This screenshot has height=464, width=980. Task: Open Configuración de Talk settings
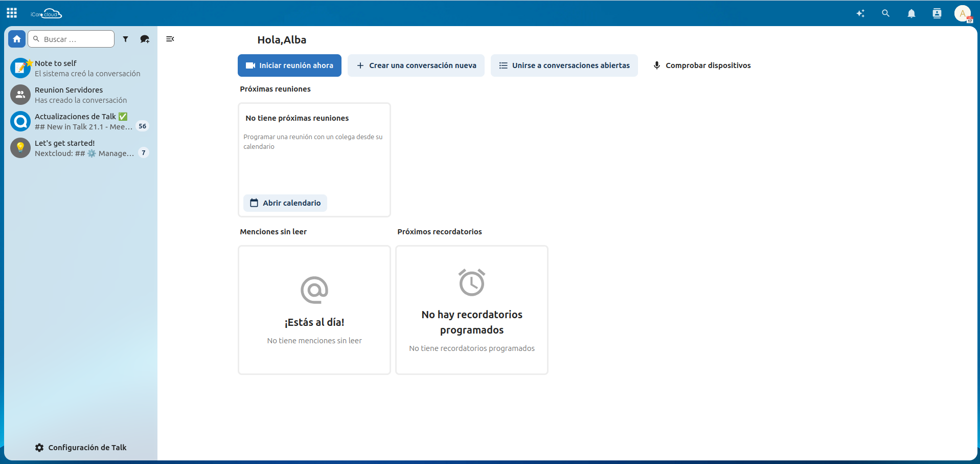click(81, 448)
